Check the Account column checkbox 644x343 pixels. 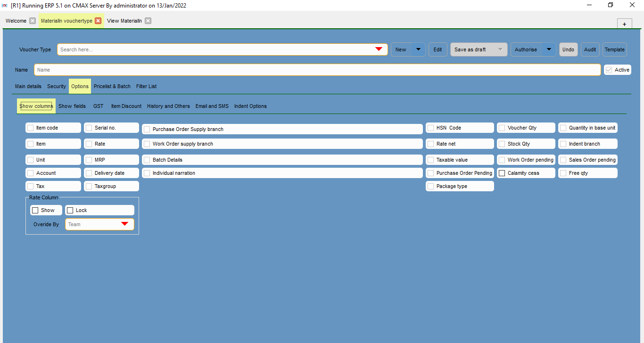(31, 173)
